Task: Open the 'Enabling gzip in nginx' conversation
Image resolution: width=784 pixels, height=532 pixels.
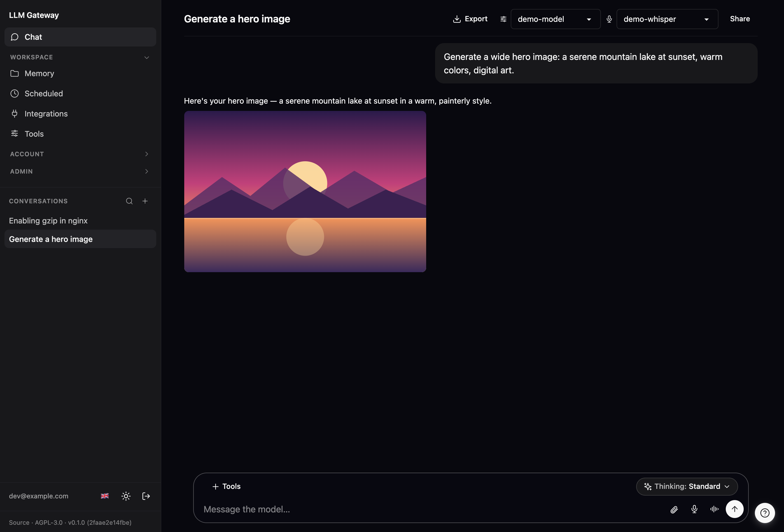Action: 80,221
